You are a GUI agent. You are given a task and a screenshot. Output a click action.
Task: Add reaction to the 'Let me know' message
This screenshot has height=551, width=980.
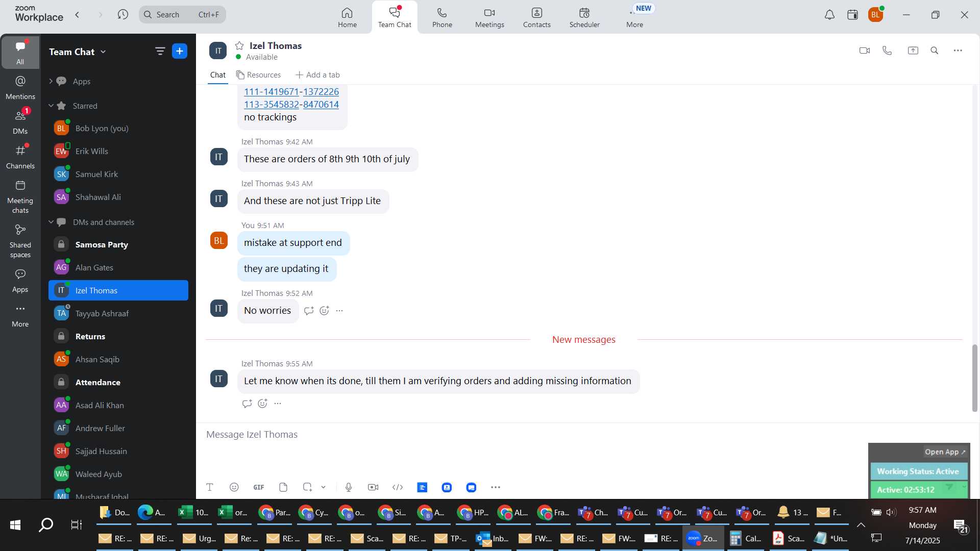click(262, 404)
